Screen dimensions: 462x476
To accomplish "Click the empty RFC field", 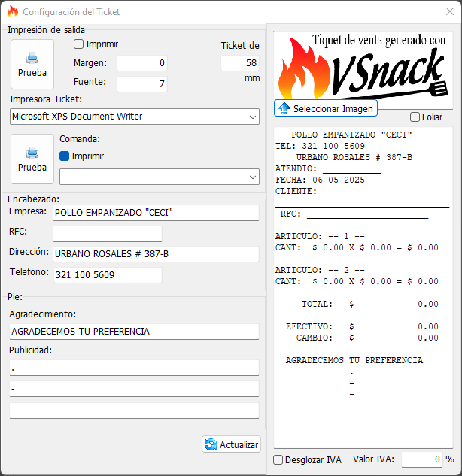I will coord(108,234).
